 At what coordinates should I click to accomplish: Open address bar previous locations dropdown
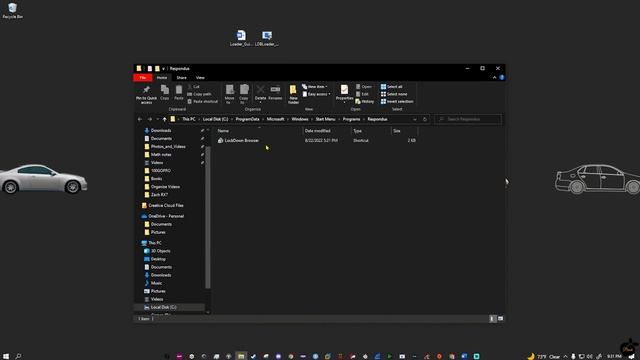pos(415,119)
